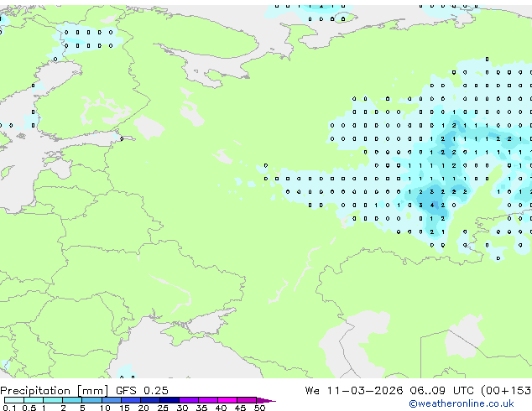Image resolution: width=532 pixels, height=411 pixels.
Task: Select the 5–10 mm legend swatch
Action: pyautogui.click(x=91, y=400)
